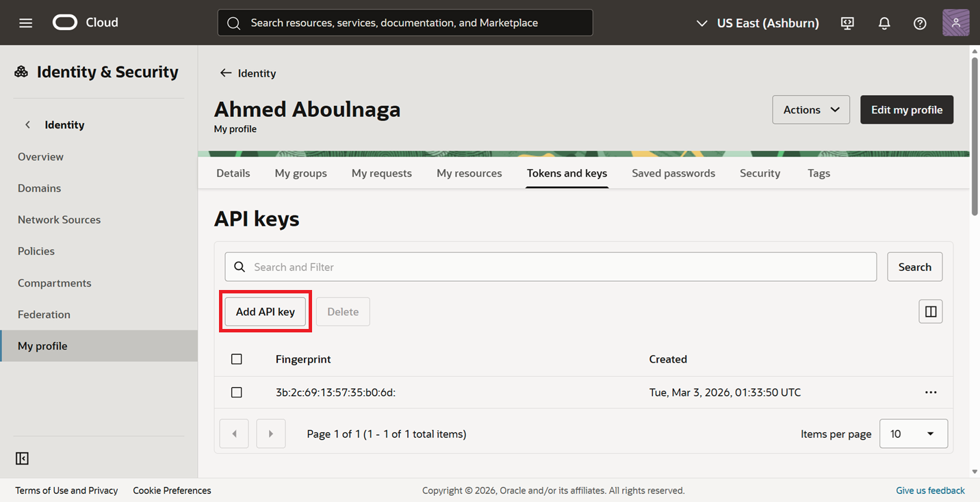Open the table column settings icon
This screenshot has height=502, width=980.
[930, 311]
